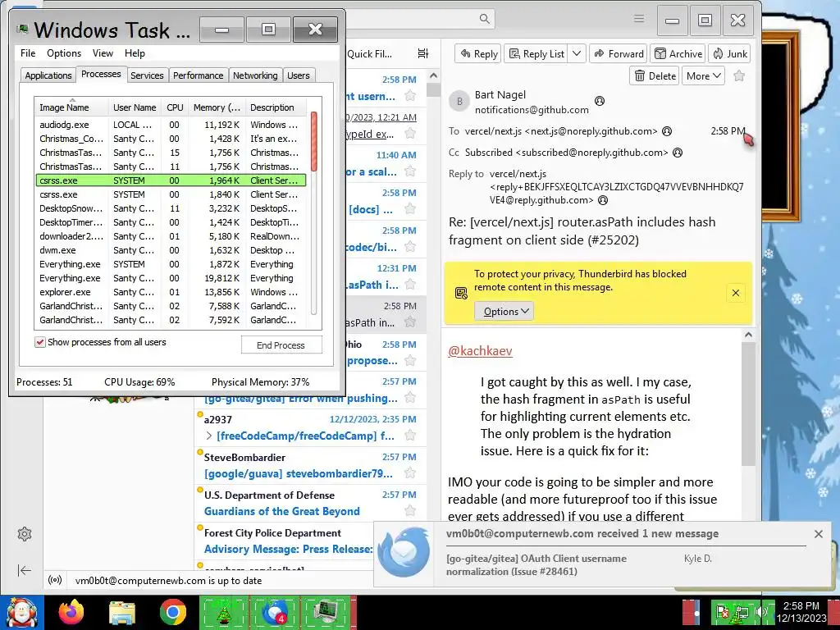Switch to the Applications tab
The image size is (840, 630).
click(x=48, y=75)
